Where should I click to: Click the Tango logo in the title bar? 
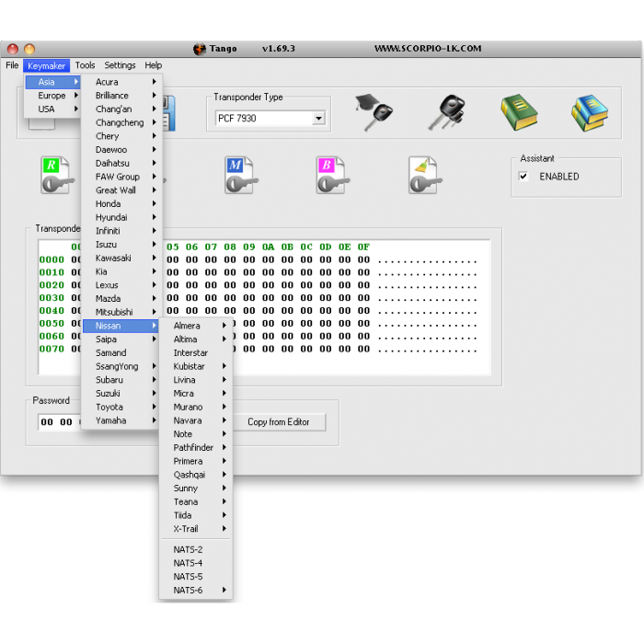200,49
